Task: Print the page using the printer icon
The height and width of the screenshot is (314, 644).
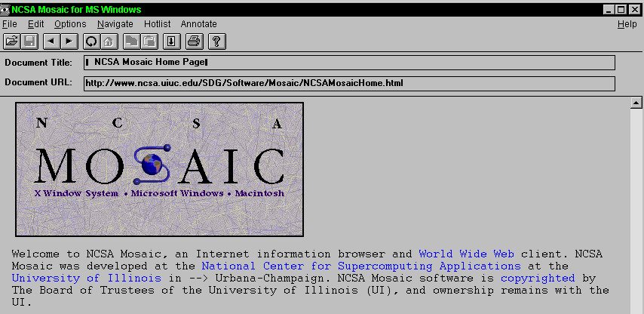Action: click(x=193, y=42)
